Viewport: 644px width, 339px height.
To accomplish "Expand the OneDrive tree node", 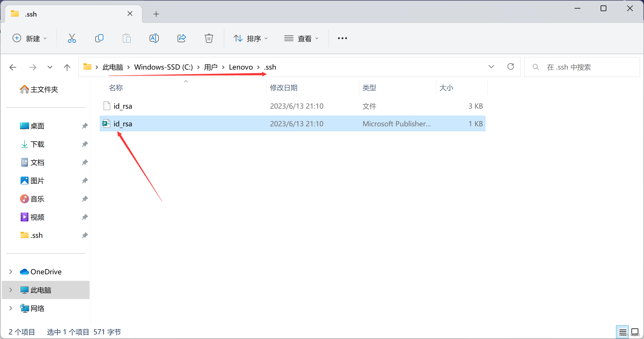I will [x=11, y=272].
